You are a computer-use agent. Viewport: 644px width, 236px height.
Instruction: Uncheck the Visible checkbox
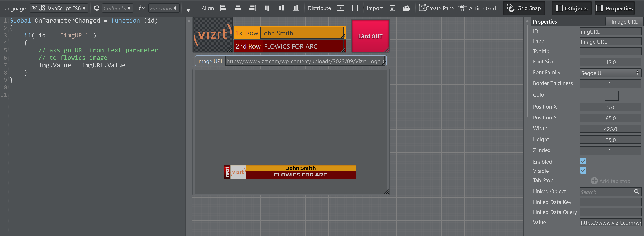583,171
